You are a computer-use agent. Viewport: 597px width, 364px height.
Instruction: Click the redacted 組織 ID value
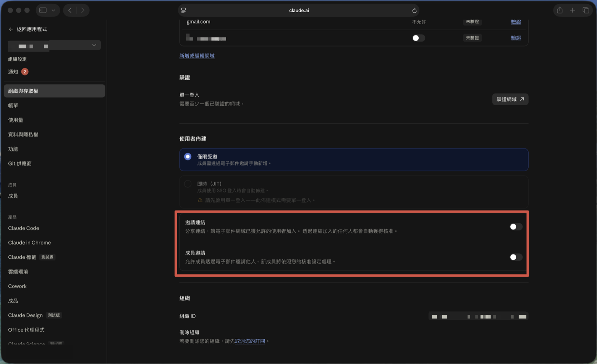click(x=478, y=316)
